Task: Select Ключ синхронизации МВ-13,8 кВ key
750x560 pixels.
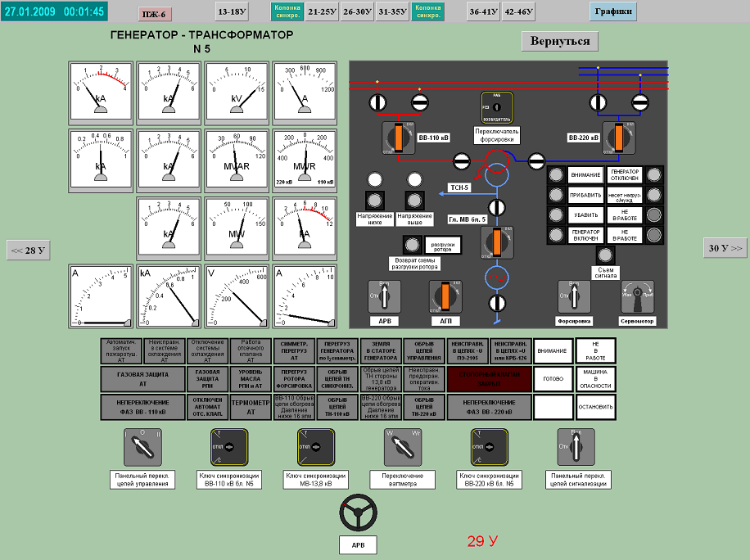Action: coord(314,447)
